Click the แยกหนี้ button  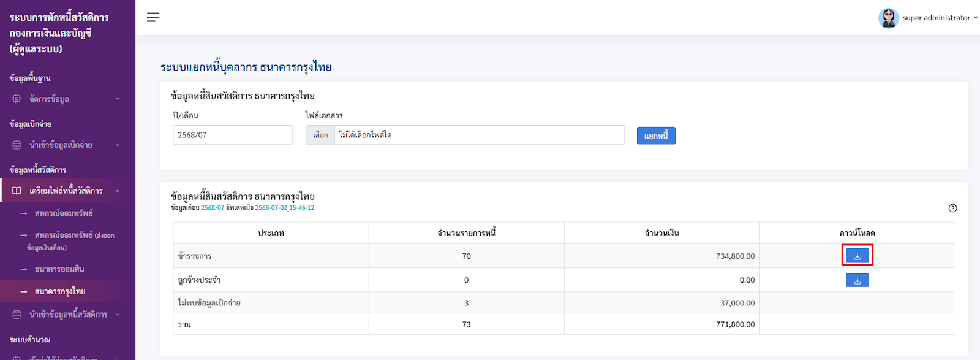pos(656,136)
